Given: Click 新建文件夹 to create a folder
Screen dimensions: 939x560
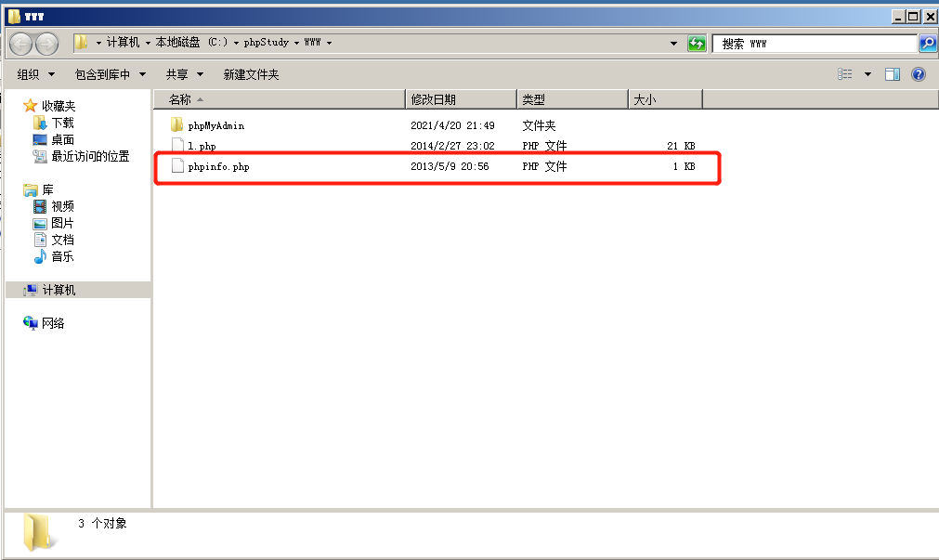Looking at the screenshot, I should pos(251,74).
